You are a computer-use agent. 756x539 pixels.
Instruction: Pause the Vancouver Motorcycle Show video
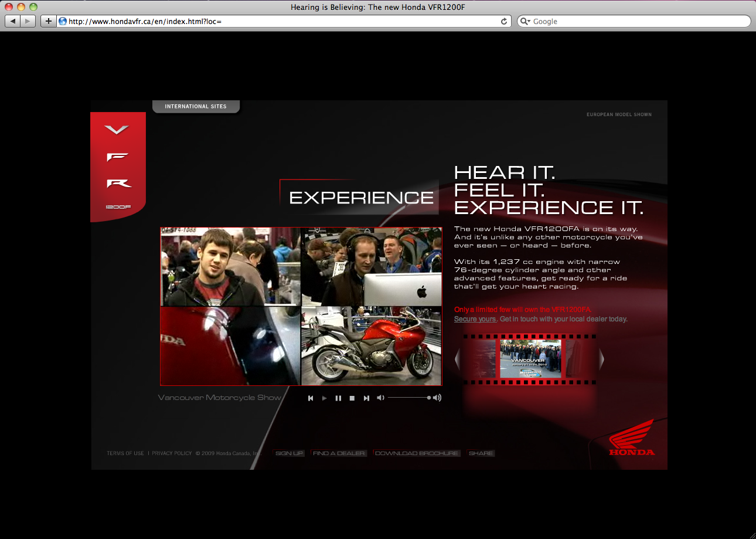pos(338,398)
